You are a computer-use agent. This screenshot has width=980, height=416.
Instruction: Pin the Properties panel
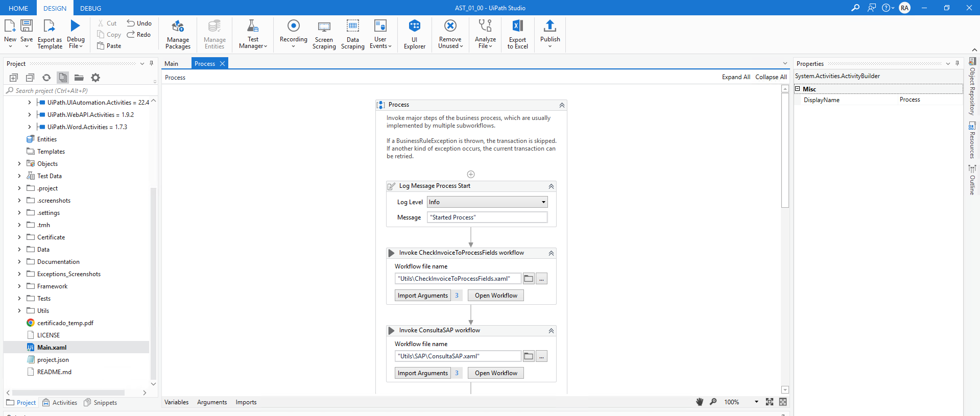[x=957, y=63]
